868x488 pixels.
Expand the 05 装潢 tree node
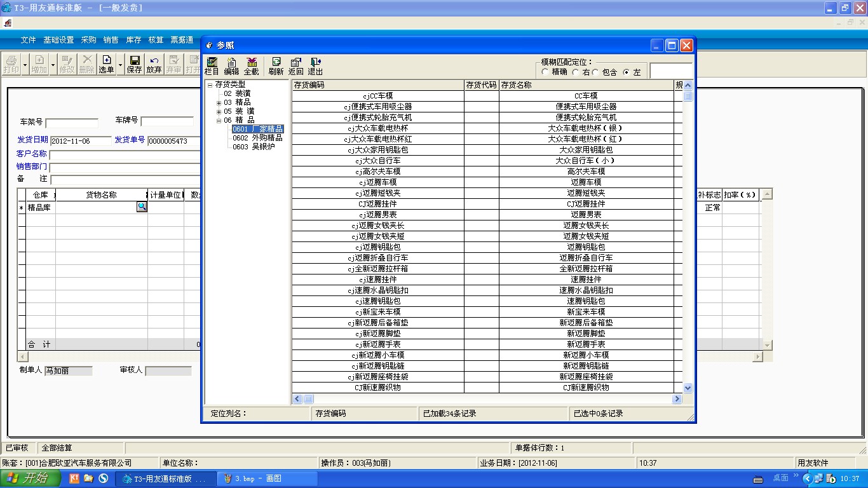219,111
